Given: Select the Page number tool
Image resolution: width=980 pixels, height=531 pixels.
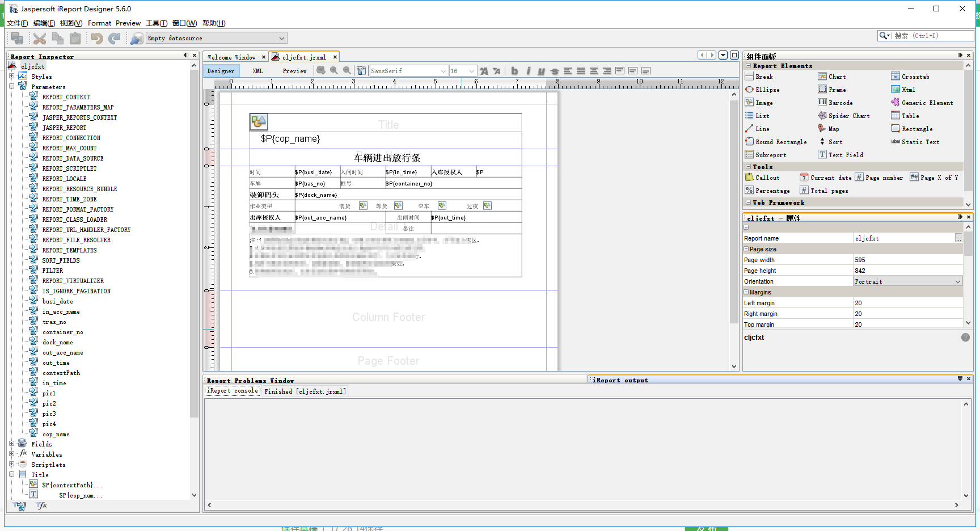Looking at the screenshot, I should [879, 178].
